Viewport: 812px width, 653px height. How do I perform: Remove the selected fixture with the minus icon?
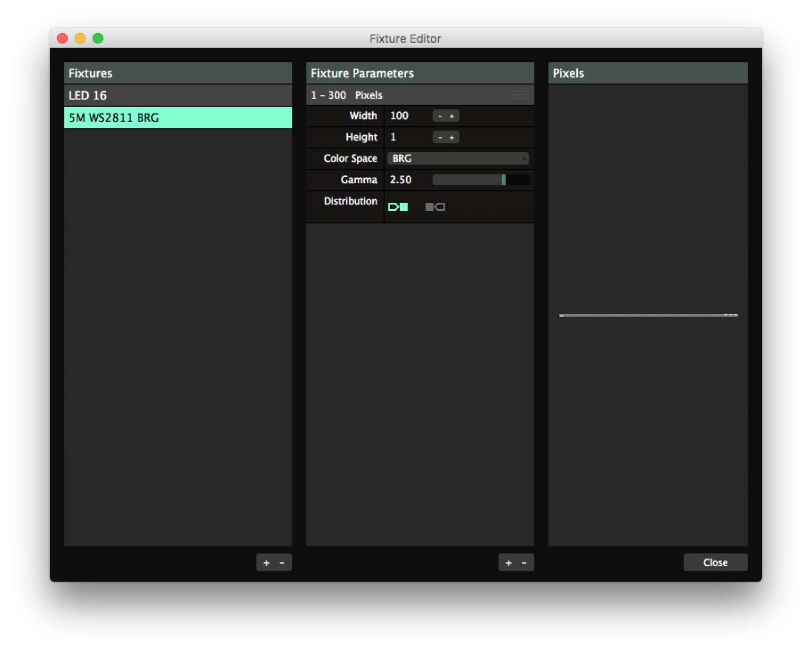[282, 562]
